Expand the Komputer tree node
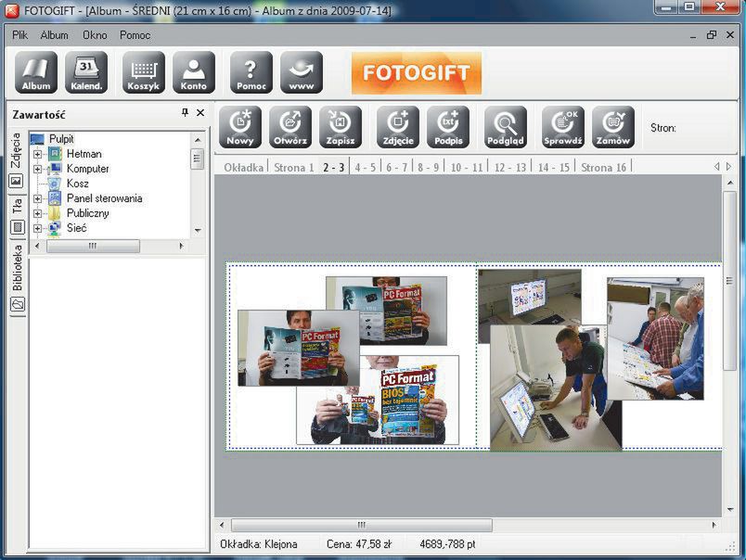Viewport: 746px width, 560px height. [x=38, y=169]
